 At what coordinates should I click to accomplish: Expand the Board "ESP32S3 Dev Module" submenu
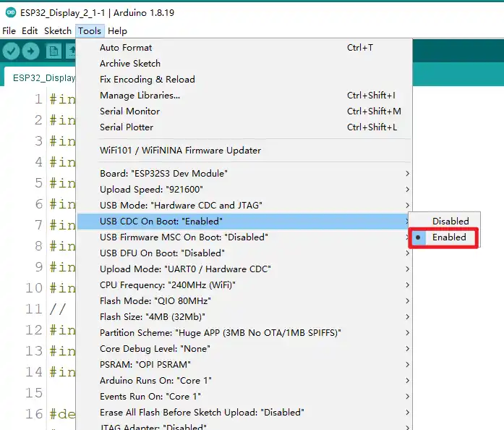(163, 174)
